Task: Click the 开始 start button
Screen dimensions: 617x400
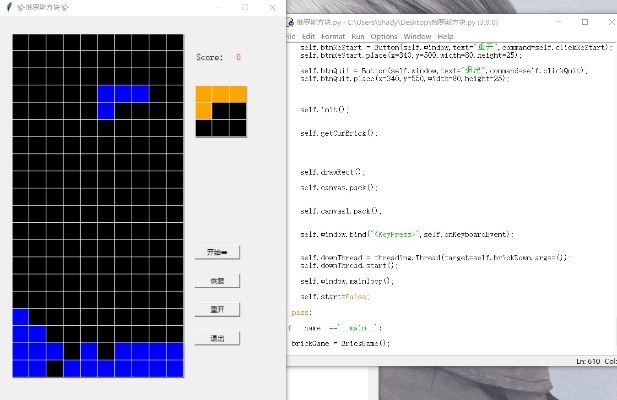Action: (217, 252)
